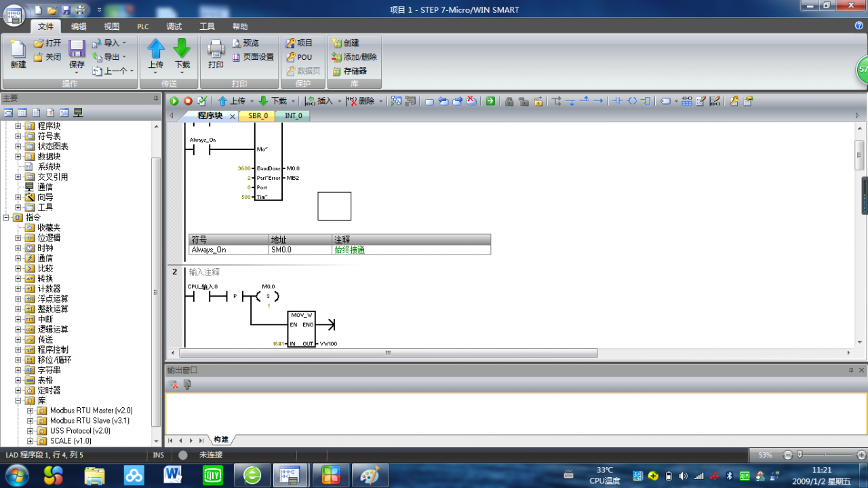
Task: Click the ribbon Save floppy disk icon
Action: [77, 49]
